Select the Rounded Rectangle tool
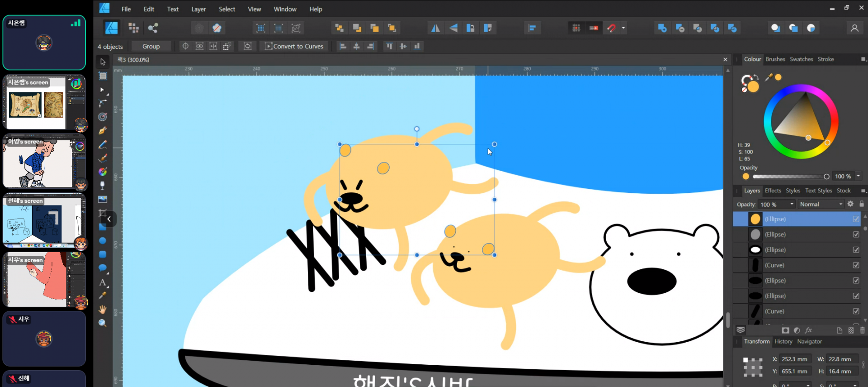 pyautogui.click(x=103, y=254)
